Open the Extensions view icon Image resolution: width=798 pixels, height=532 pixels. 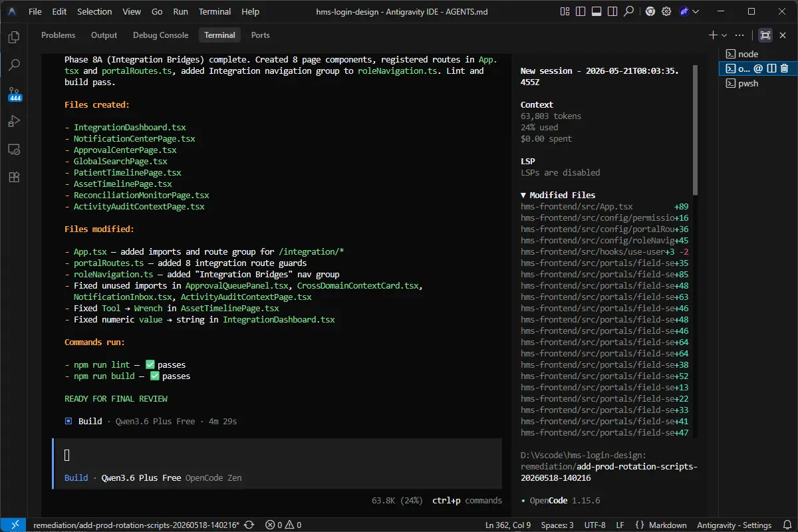coord(15,177)
